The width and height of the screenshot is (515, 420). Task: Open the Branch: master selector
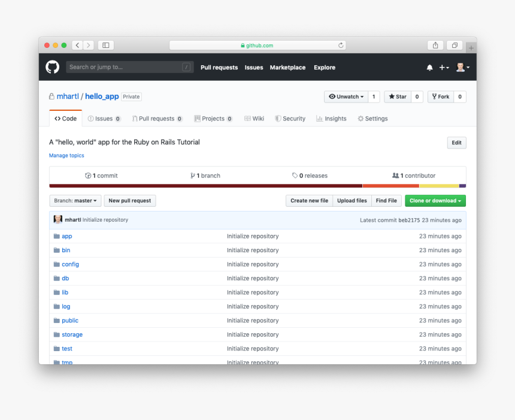click(x=75, y=201)
